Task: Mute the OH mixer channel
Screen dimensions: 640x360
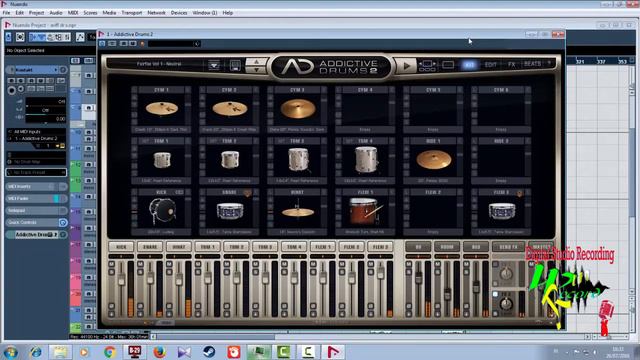Action: (x=409, y=264)
